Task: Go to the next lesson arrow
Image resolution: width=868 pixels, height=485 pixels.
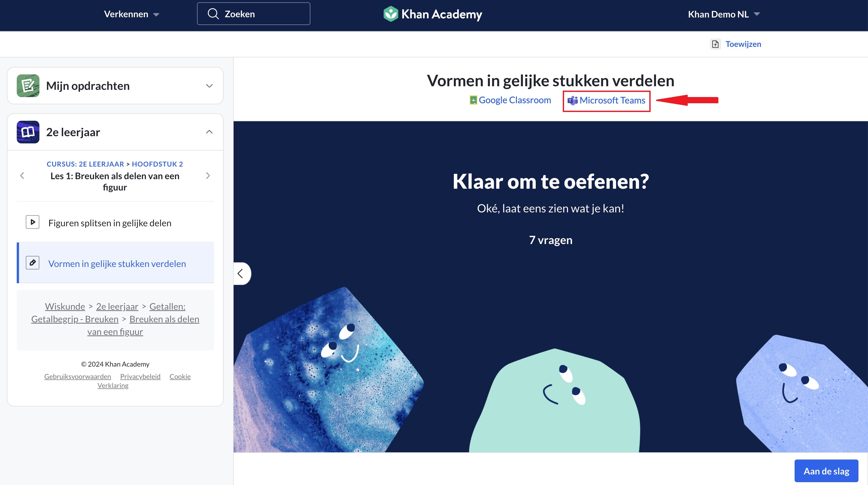Action: point(208,176)
